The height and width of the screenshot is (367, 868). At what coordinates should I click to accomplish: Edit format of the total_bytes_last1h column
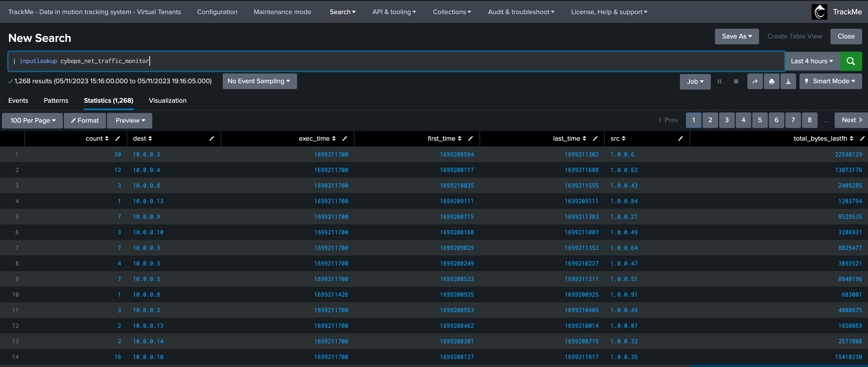coord(862,138)
